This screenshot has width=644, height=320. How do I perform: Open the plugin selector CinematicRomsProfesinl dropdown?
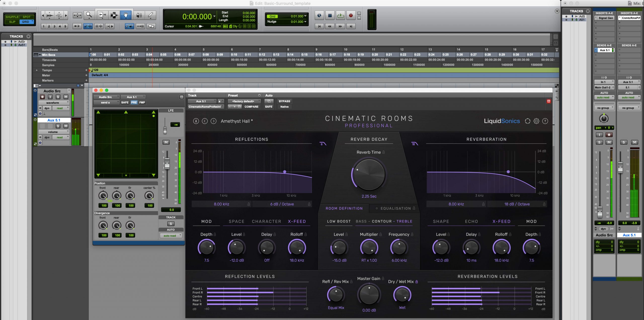(206, 107)
